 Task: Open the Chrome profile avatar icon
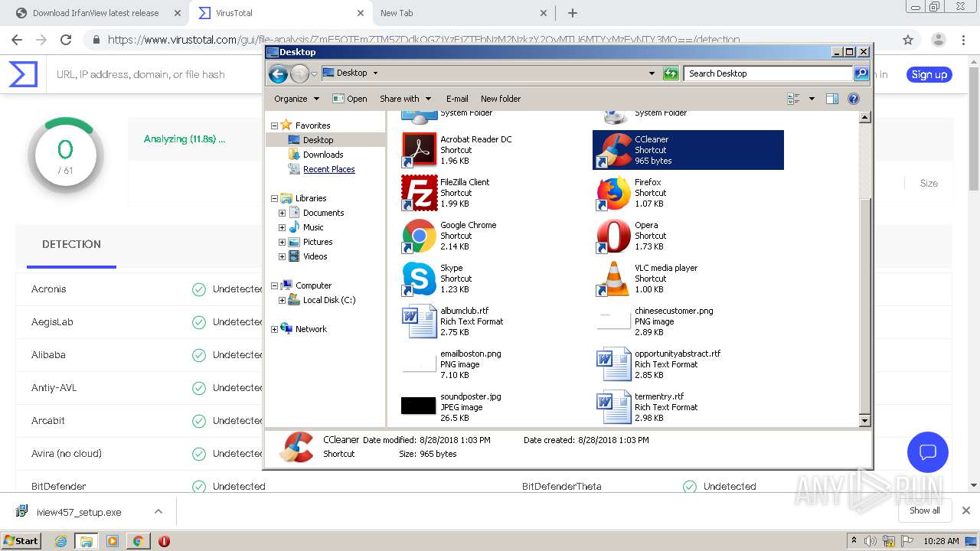click(x=938, y=40)
